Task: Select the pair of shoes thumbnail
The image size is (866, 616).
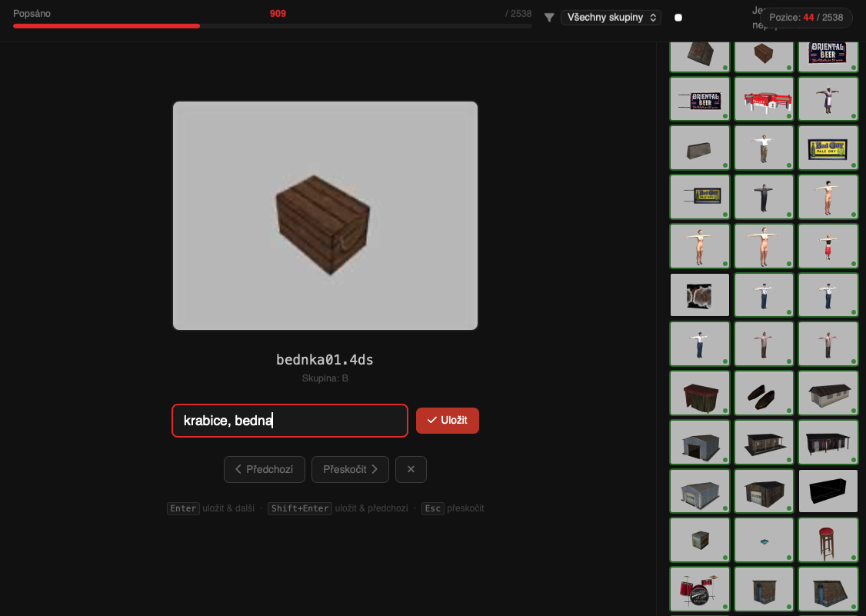Action: (764, 393)
